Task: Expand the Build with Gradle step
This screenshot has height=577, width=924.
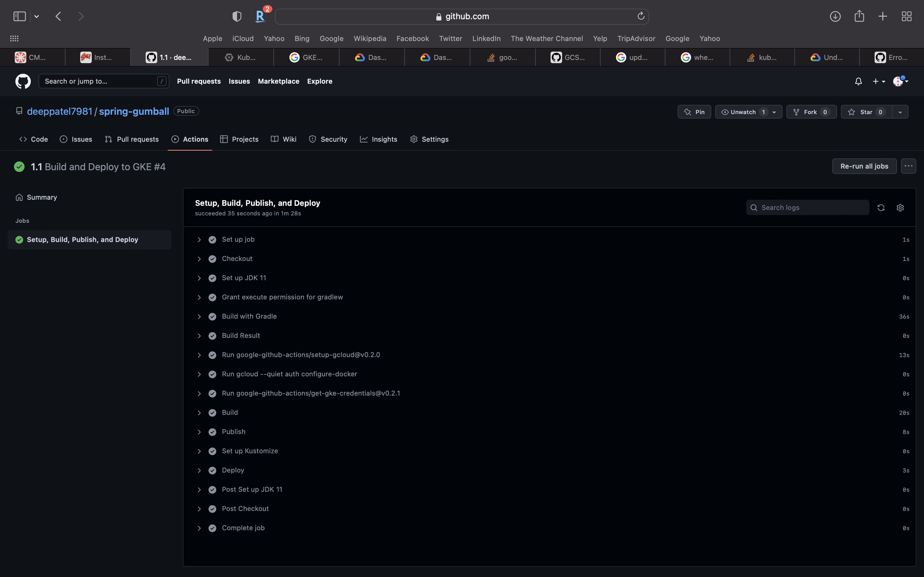Action: [199, 316]
